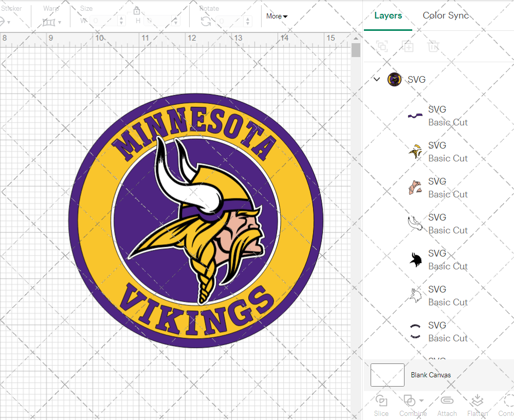
Task: Collapse the SVG group layer
Action: click(x=377, y=79)
